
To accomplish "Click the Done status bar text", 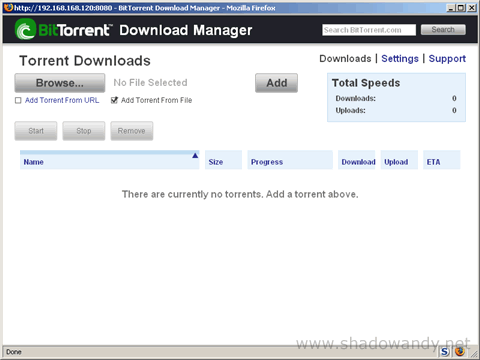I will coord(14,352).
